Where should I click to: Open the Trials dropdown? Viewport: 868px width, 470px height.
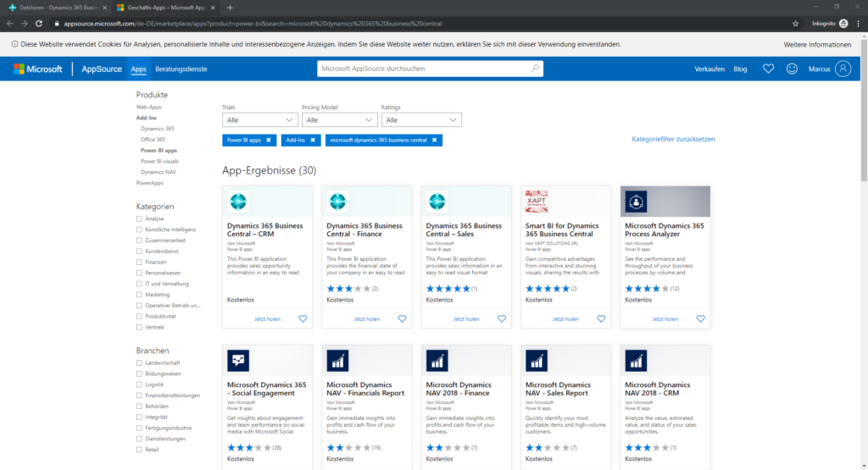coord(259,120)
